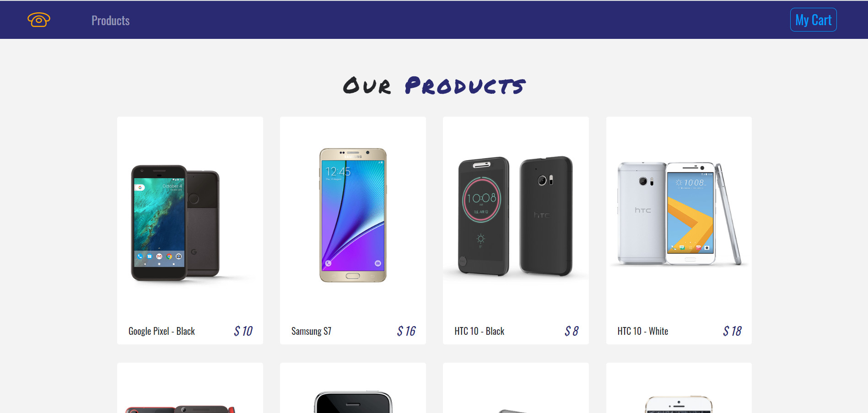The image size is (868, 413).
Task: Click the HTC 10 - Black title
Action: [x=479, y=331]
